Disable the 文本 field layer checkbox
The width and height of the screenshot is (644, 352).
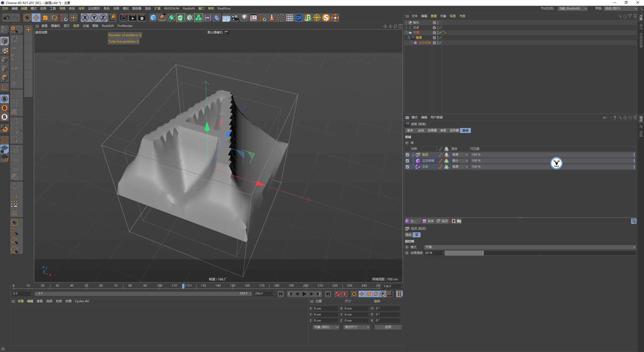(407, 167)
